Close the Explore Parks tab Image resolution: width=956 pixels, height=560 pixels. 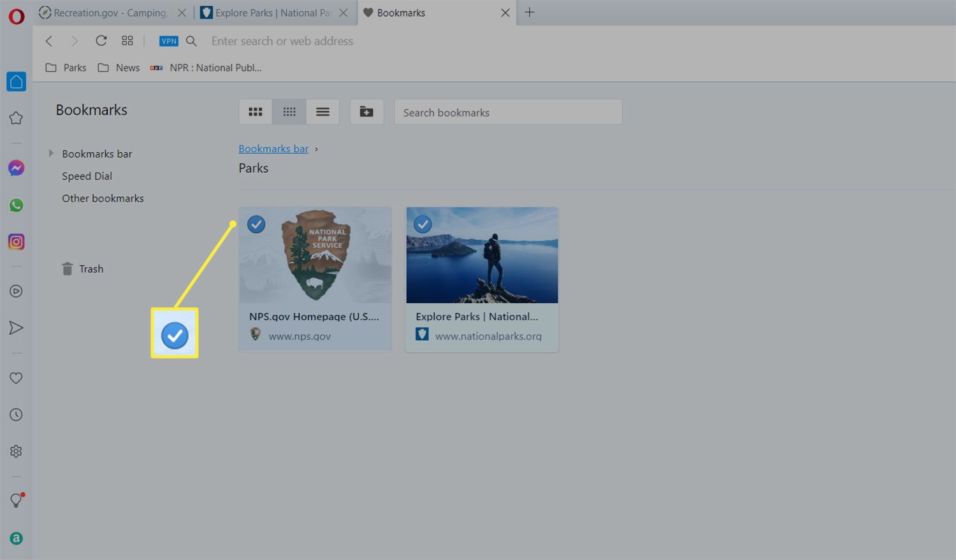tap(344, 13)
